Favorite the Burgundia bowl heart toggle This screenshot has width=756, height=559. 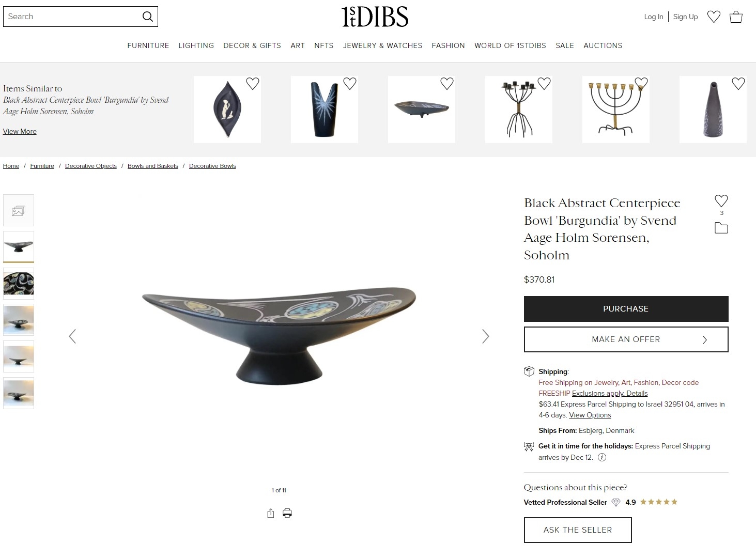pos(721,201)
